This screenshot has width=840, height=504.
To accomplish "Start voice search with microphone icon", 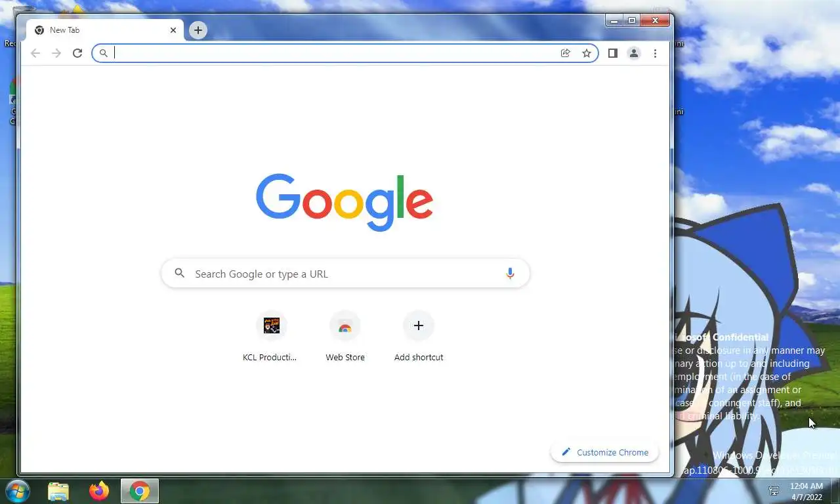I will [510, 274].
